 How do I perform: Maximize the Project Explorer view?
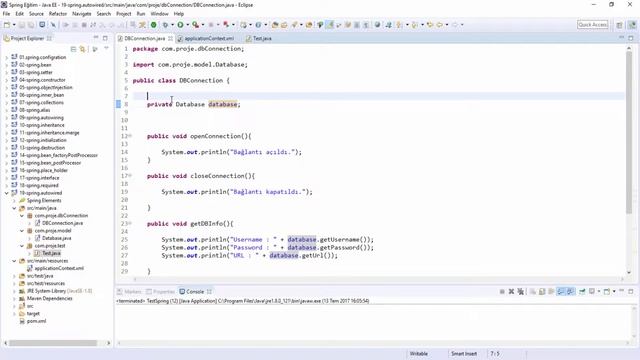[x=105, y=38]
